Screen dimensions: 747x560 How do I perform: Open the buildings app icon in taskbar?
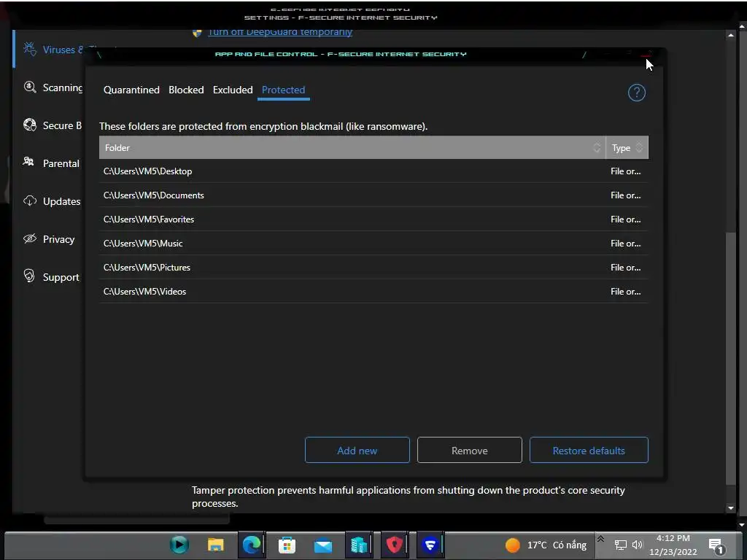click(358, 545)
